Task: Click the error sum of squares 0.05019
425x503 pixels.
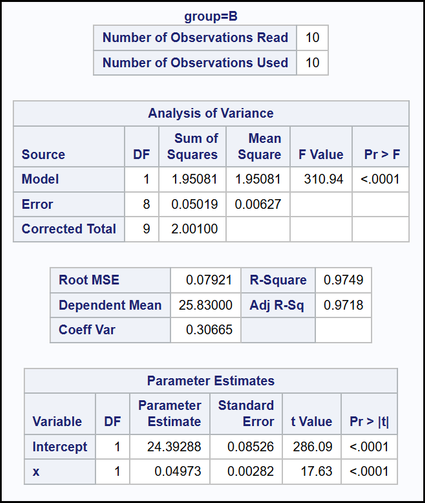Action: point(194,204)
